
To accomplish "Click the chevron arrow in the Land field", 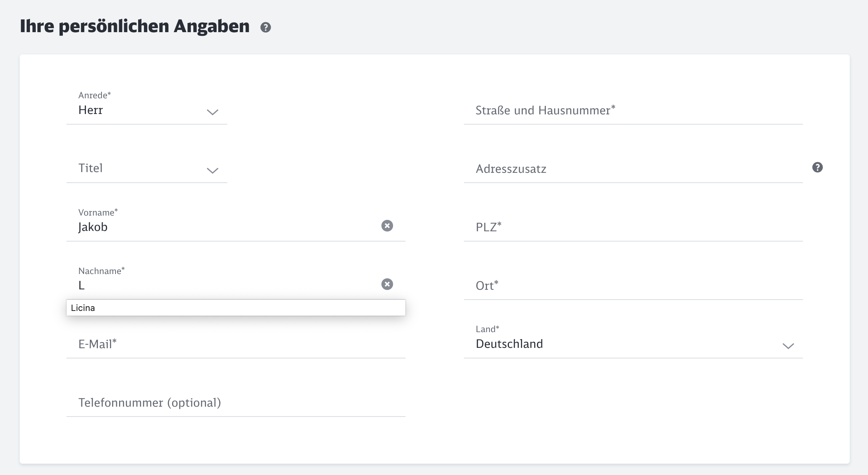I will tap(788, 346).
